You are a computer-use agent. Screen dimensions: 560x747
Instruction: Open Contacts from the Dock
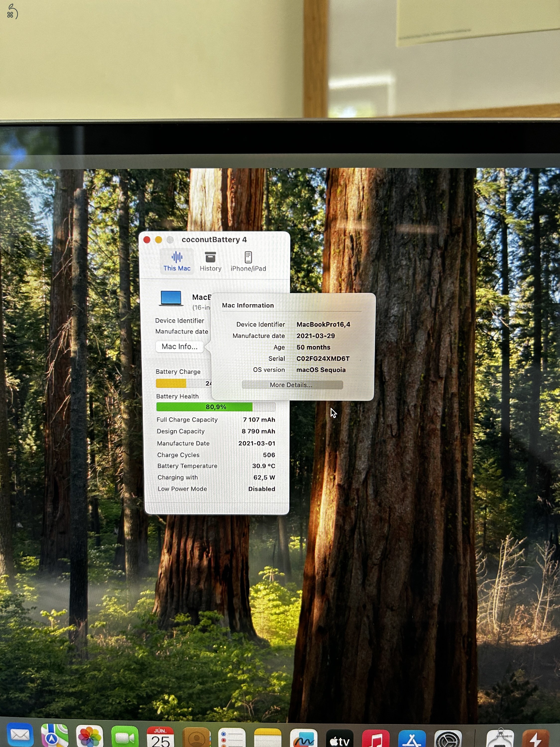(x=196, y=738)
